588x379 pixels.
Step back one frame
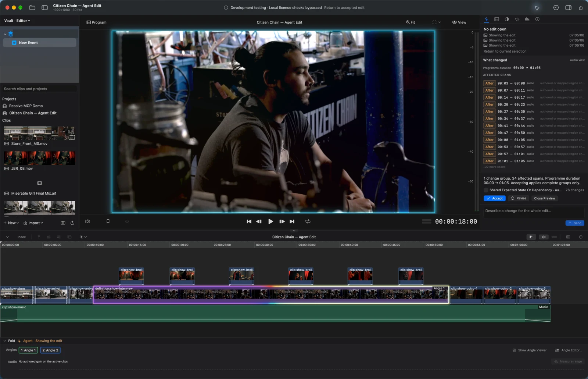pyautogui.click(x=259, y=222)
